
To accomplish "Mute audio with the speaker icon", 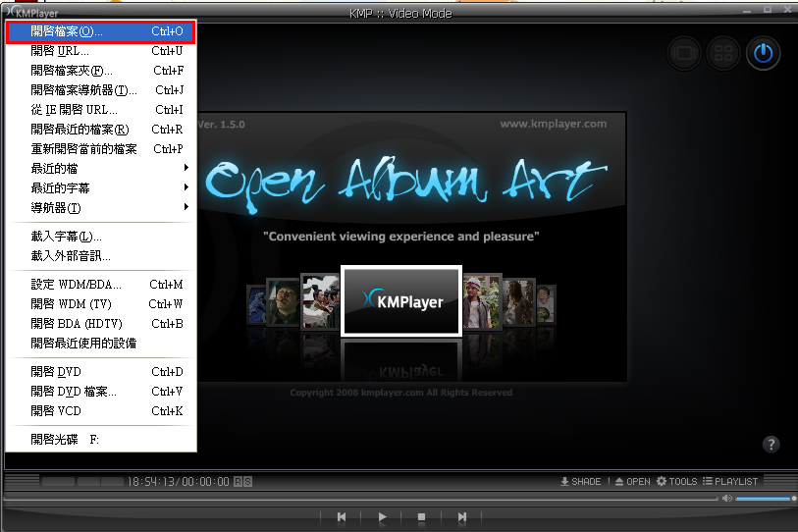I will pos(727,499).
